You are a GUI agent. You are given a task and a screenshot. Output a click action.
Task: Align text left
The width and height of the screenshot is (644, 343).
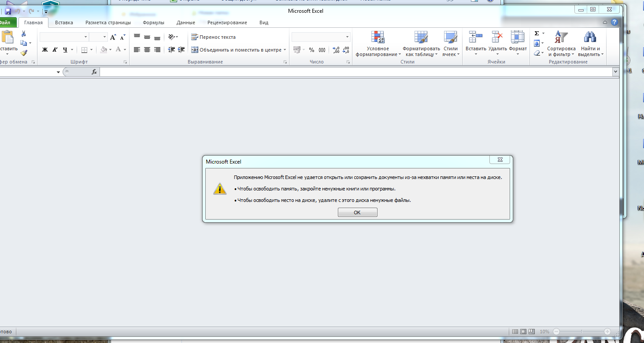point(137,50)
